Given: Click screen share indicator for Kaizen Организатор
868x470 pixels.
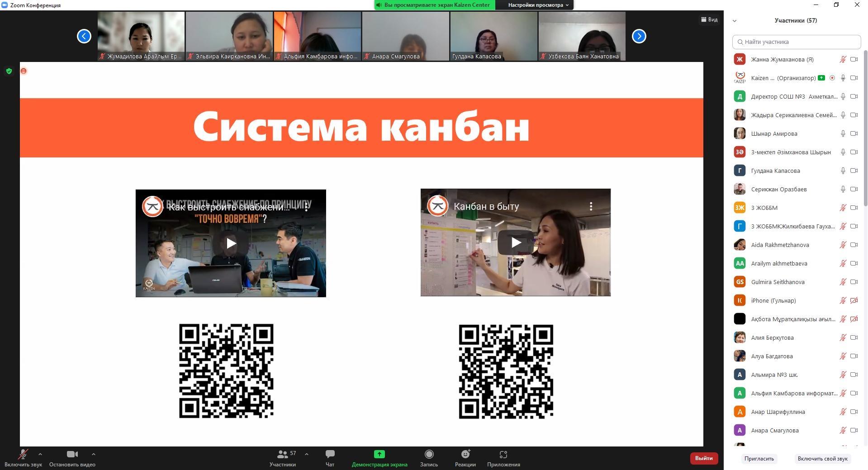Looking at the screenshot, I should [x=821, y=78].
